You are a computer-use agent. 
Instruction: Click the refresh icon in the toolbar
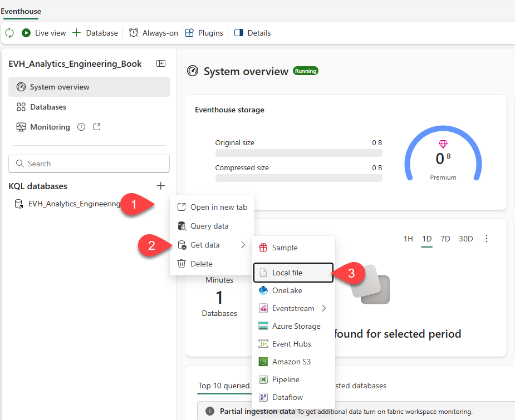point(9,33)
